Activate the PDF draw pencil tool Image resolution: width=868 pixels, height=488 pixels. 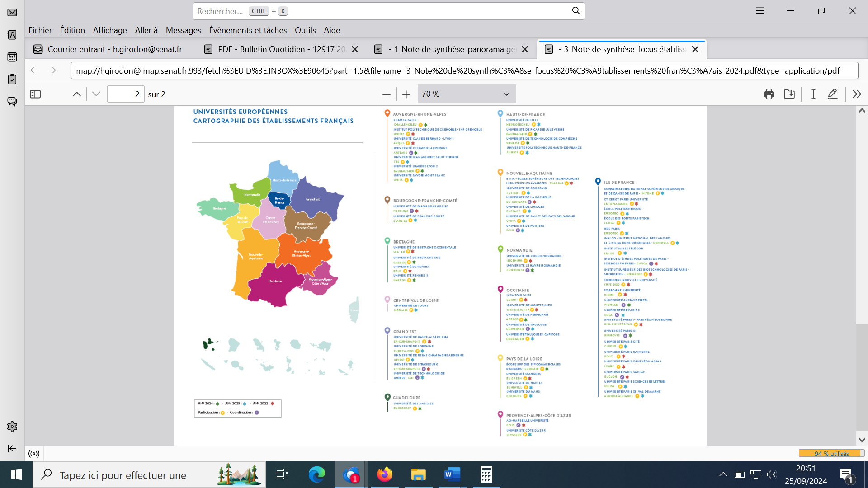click(832, 94)
